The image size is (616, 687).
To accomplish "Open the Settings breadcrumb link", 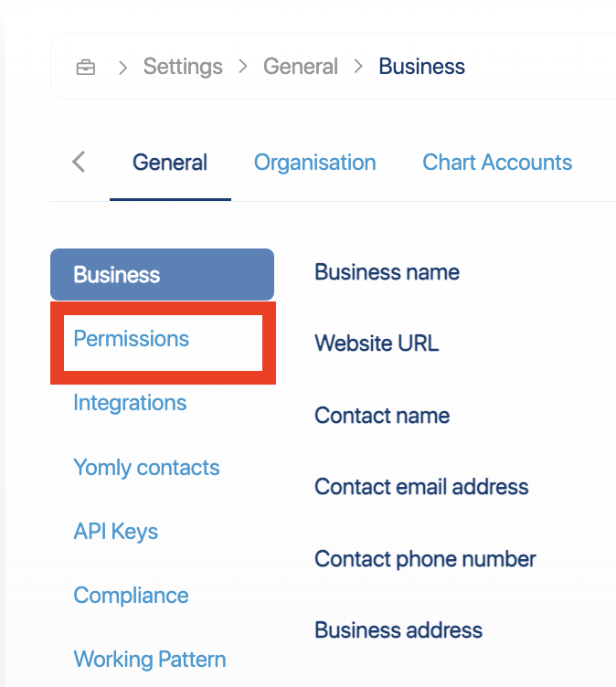I will (183, 67).
